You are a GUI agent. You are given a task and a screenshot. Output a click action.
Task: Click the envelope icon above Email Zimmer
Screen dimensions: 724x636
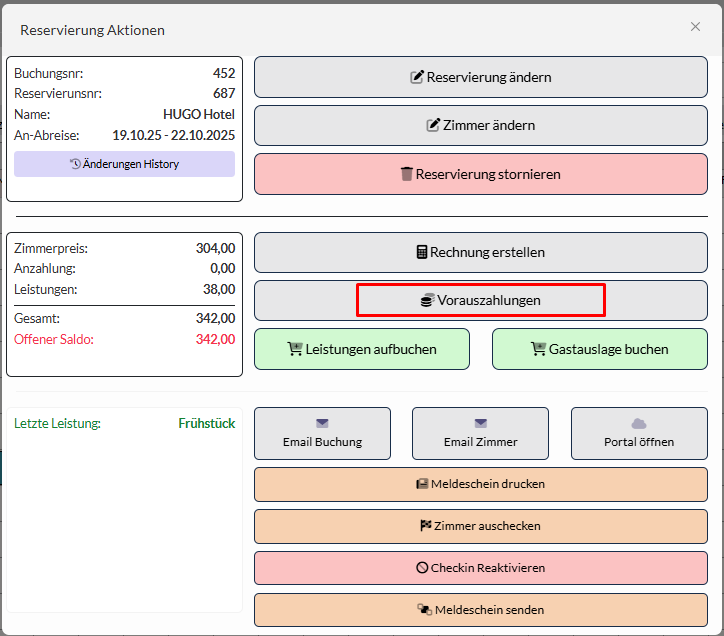click(x=480, y=424)
